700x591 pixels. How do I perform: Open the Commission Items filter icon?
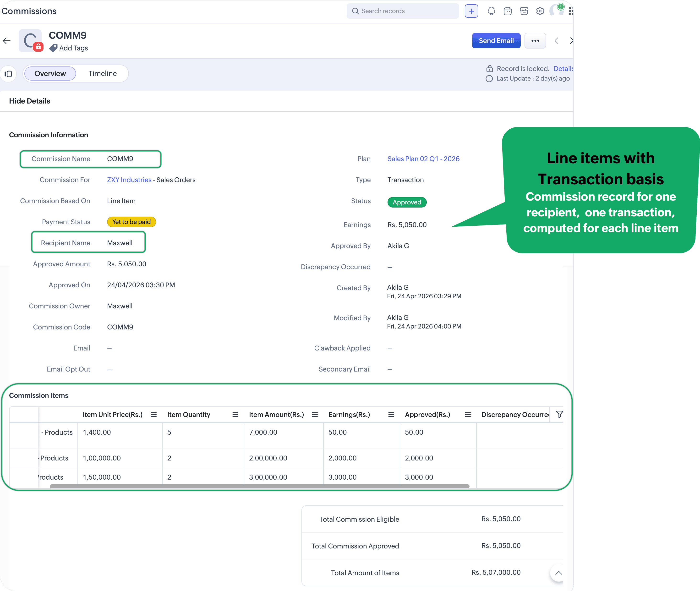(559, 414)
